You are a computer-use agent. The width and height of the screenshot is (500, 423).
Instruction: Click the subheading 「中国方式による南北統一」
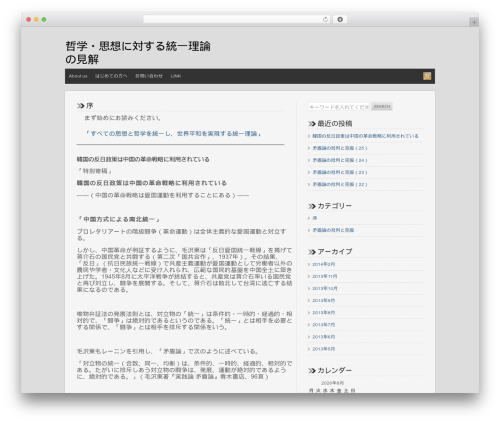click(119, 219)
